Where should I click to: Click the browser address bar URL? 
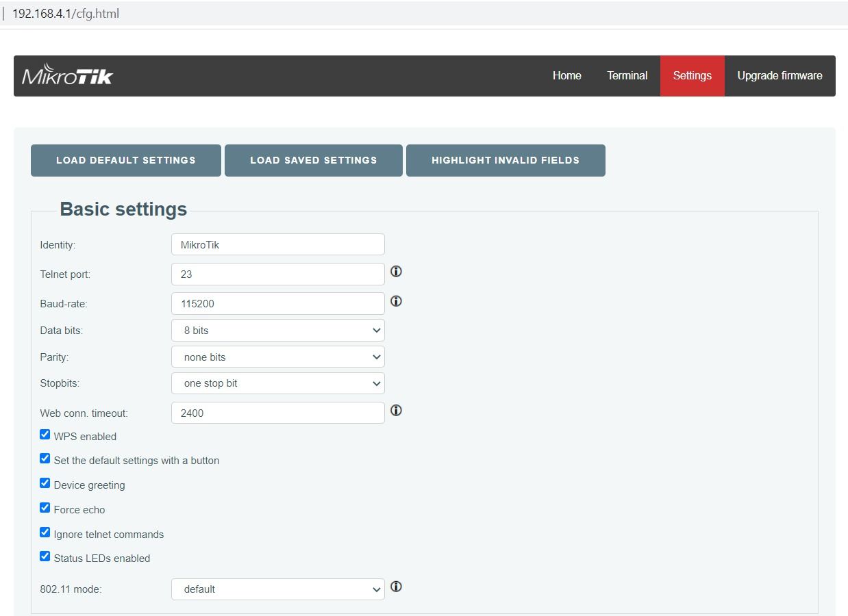click(66, 14)
